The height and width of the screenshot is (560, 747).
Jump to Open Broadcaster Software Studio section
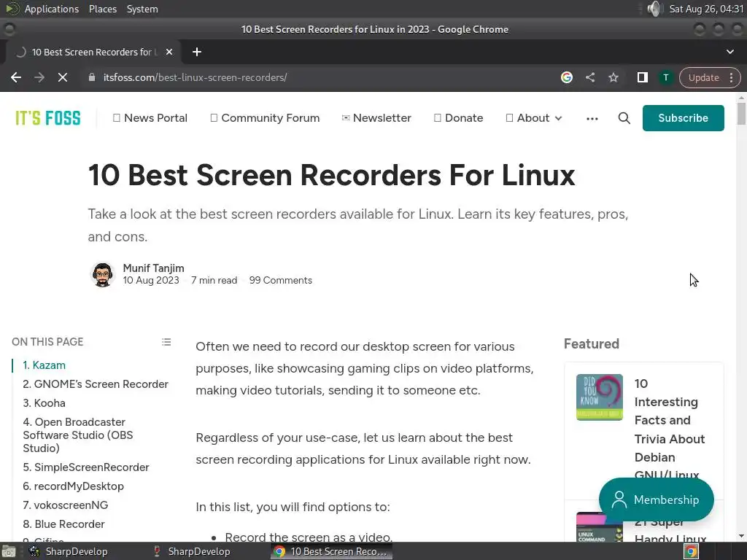(78, 435)
